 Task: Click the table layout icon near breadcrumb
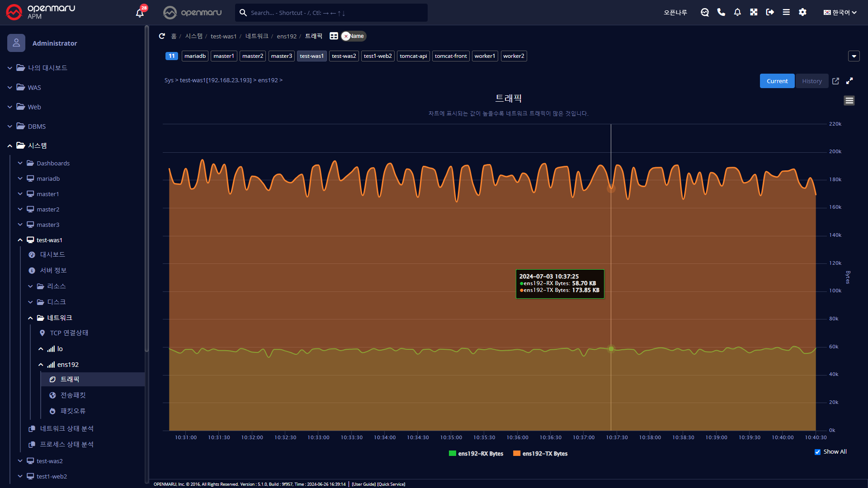[334, 36]
